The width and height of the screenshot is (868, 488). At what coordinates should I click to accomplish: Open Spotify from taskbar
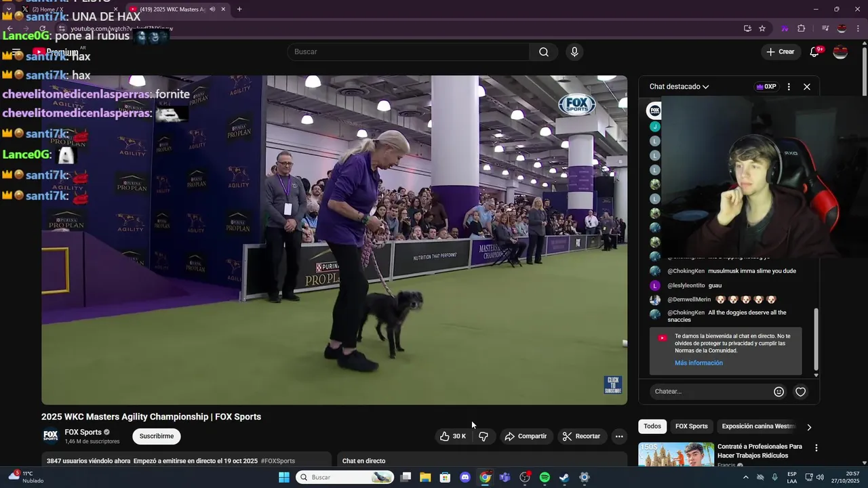[545, 477]
